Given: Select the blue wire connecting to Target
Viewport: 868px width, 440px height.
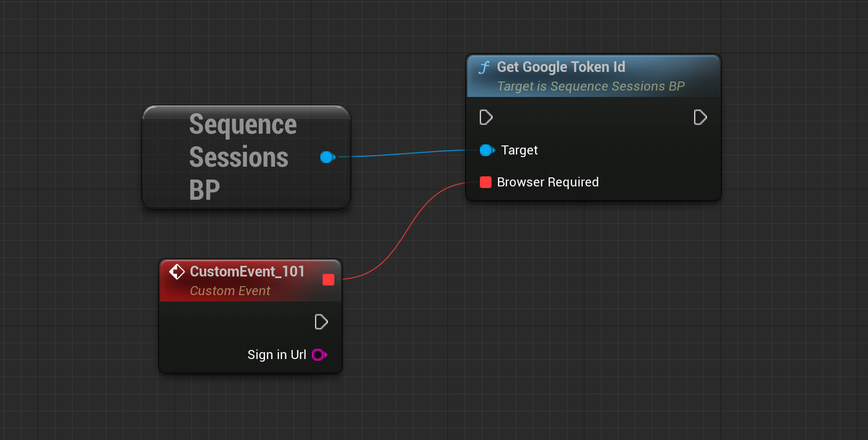Looking at the screenshot, I should 408,153.
